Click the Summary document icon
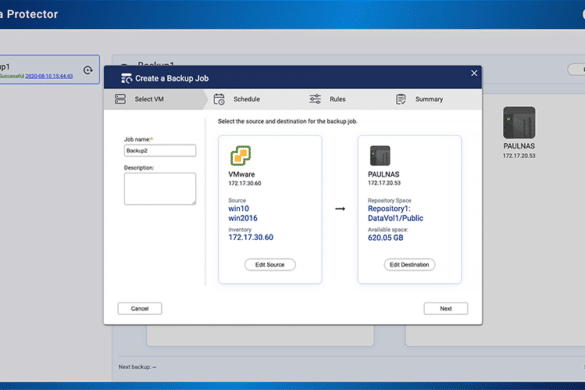585x390 pixels. tap(401, 99)
